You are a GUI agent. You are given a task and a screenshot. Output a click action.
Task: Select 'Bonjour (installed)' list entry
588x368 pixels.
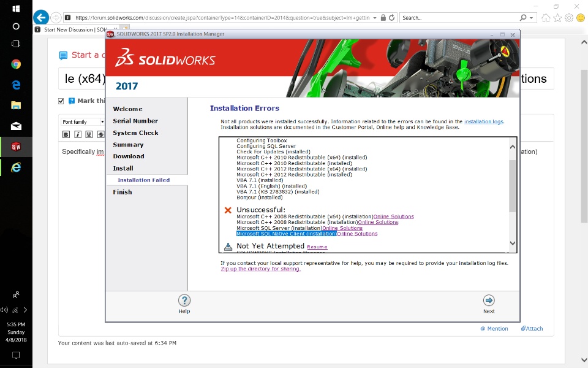(x=259, y=197)
